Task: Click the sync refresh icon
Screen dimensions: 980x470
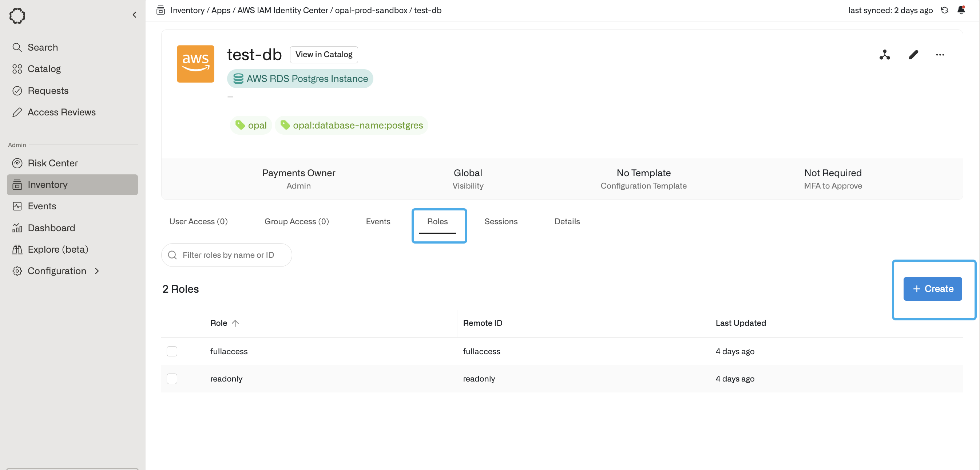Action: click(945, 10)
